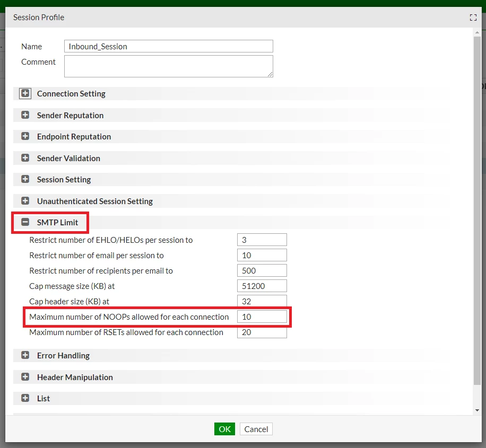The width and height of the screenshot is (486, 448).
Task: Click the Endpoint Reputation heading text
Action: pyautogui.click(x=74, y=137)
